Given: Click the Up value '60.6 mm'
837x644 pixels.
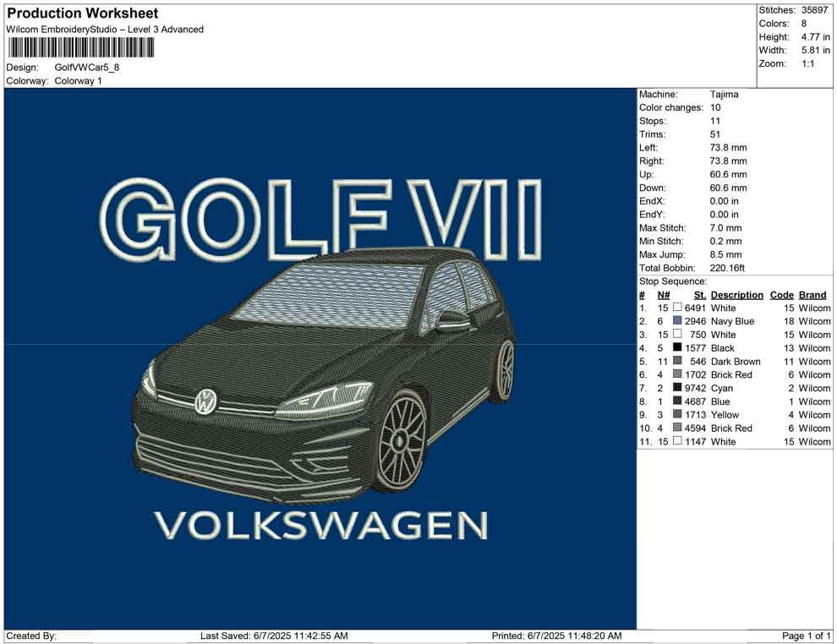Looking at the screenshot, I should point(729,174).
